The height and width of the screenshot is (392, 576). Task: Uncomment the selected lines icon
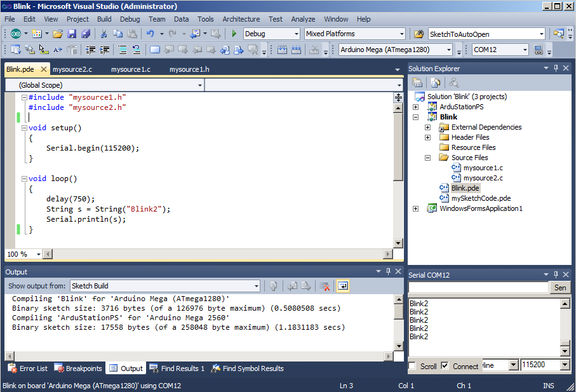137,50
